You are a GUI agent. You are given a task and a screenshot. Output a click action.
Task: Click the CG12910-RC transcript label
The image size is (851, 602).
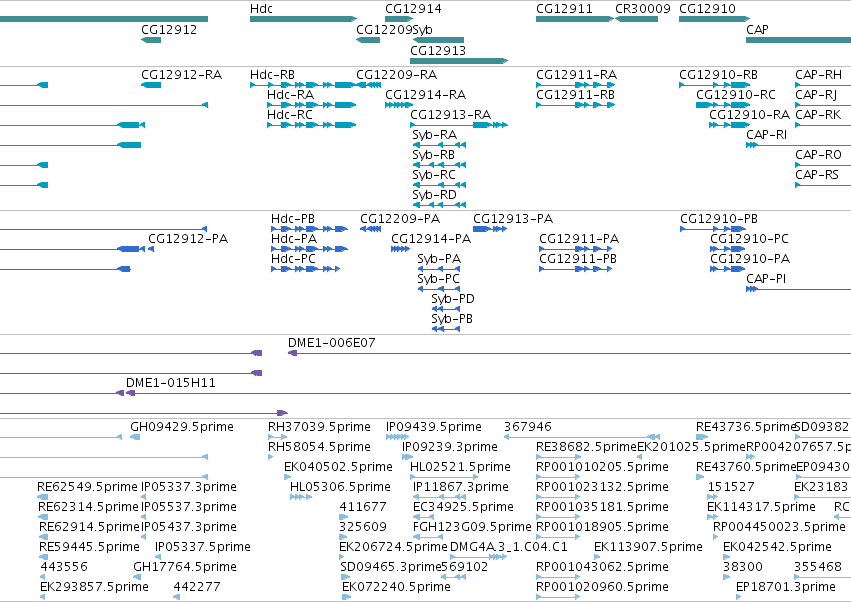click(x=736, y=94)
